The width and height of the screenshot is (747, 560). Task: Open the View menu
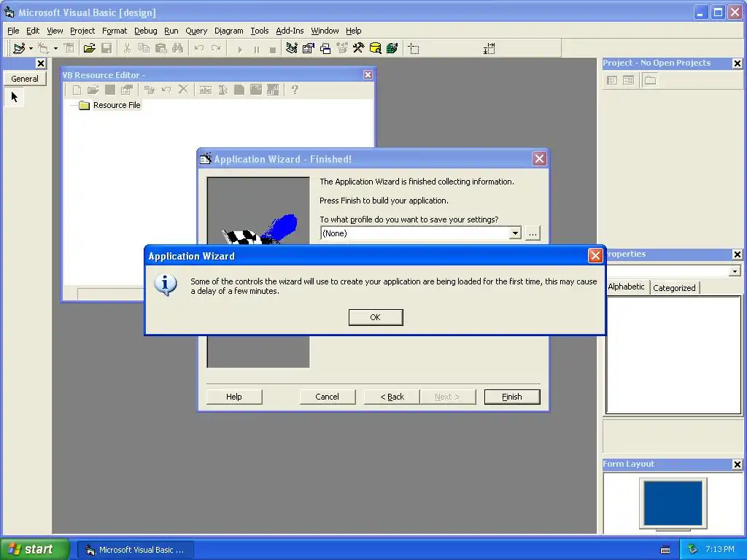click(x=55, y=31)
